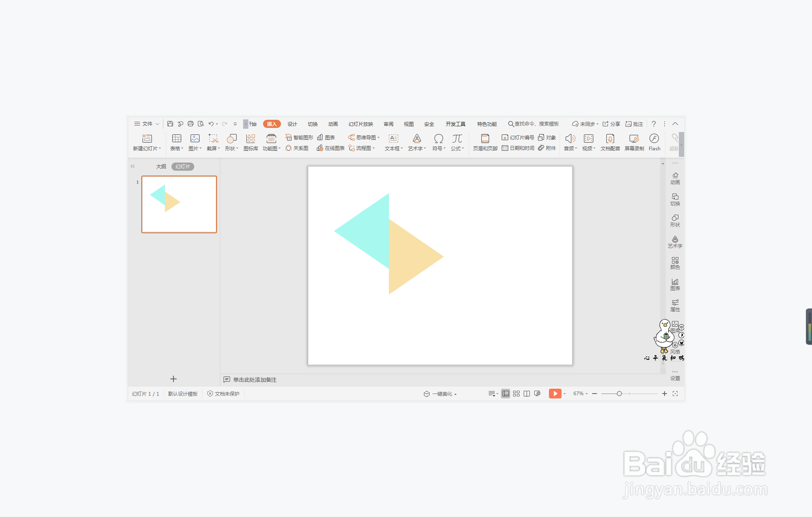Open the 67% zoom level dropdown
Screen dimensions: 812x517
click(x=580, y=394)
